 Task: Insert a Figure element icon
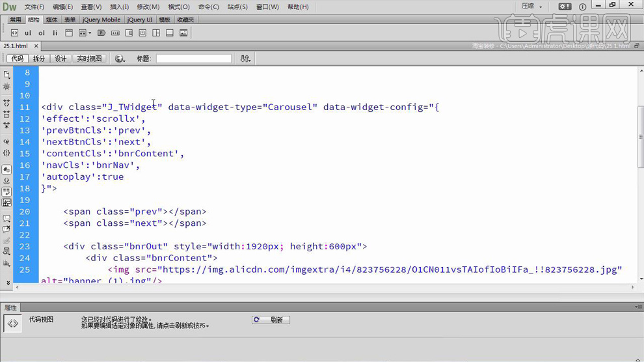coord(183,33)
